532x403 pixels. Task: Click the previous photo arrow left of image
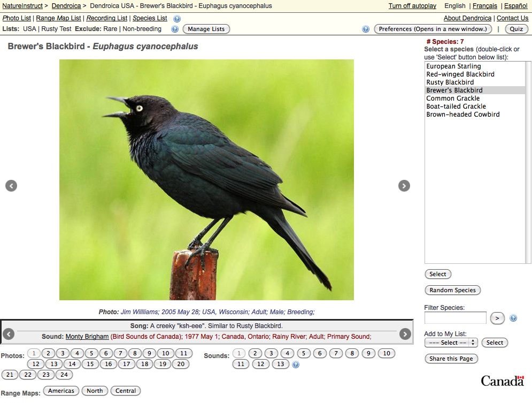tap(11, 186)
